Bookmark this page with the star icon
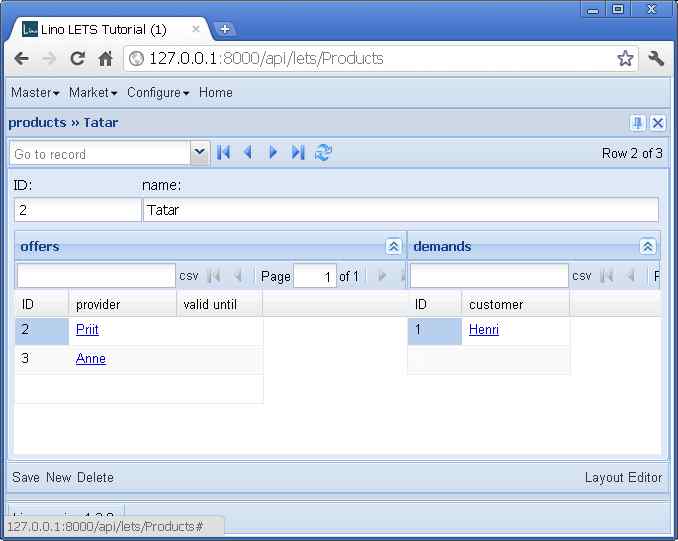This screenshot has width=678, height=541. [625, 58]
